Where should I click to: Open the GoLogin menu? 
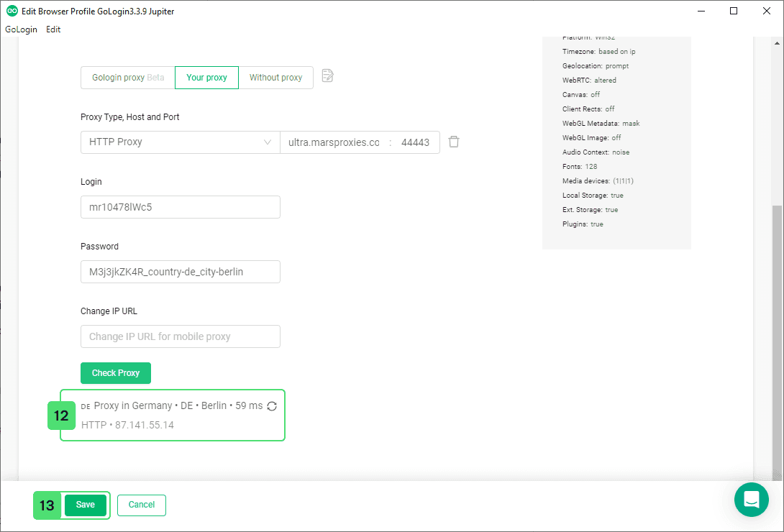20,29
